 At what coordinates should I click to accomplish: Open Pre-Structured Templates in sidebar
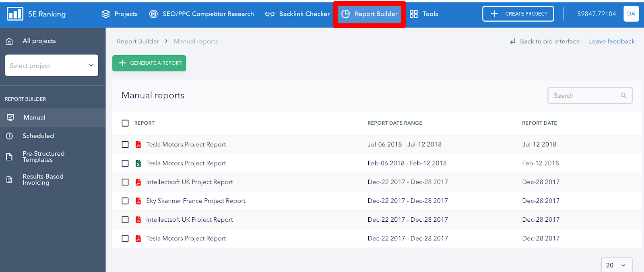pos(43,157)
